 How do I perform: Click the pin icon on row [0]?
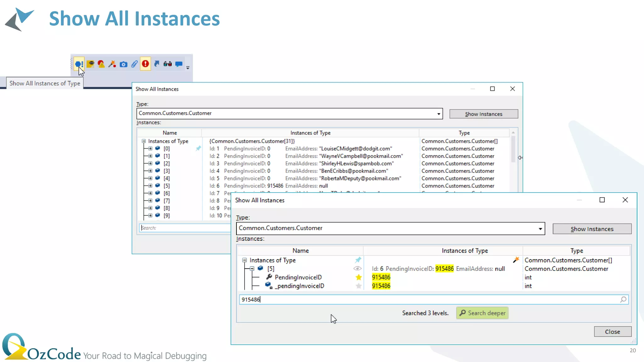(198, 148)
